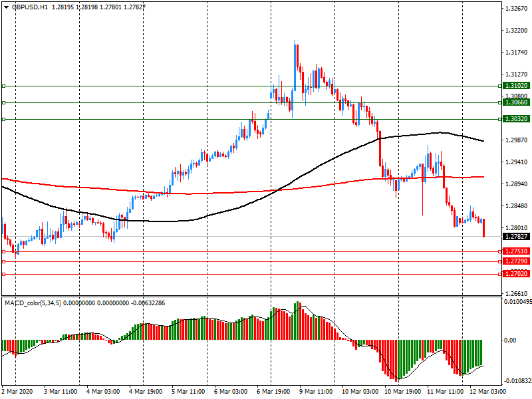
Task: Click the 5 Mar 11:00 time label
Action: click(188, 392)
